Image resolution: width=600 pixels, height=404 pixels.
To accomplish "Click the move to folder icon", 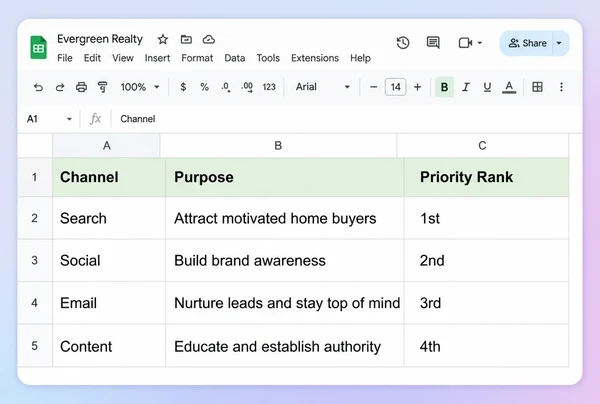I will point(186,39).
